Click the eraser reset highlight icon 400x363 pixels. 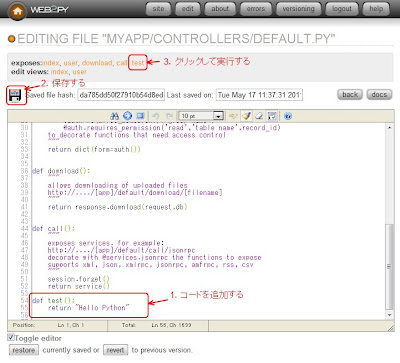click(x=259, y=116)
